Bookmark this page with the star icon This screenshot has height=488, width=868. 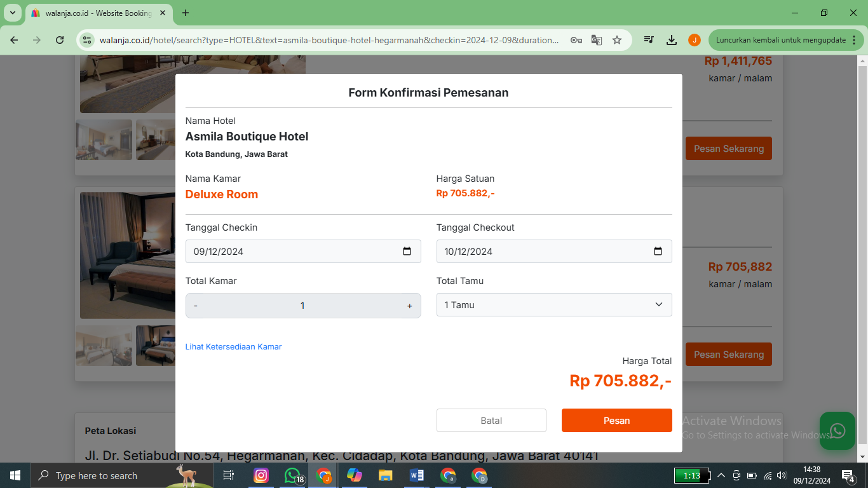[617, 40]
